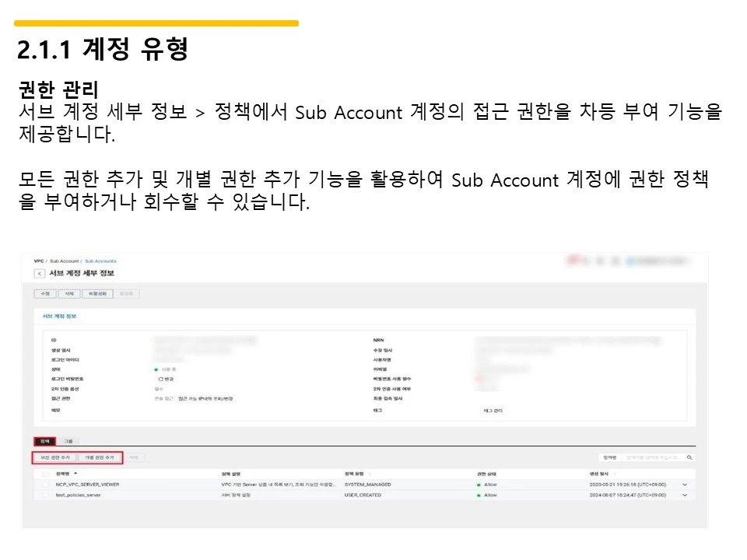The image size is (747, 560).
Task: Open the Sub Accounts breadcrumb link
Action: [x=100, y=261]
